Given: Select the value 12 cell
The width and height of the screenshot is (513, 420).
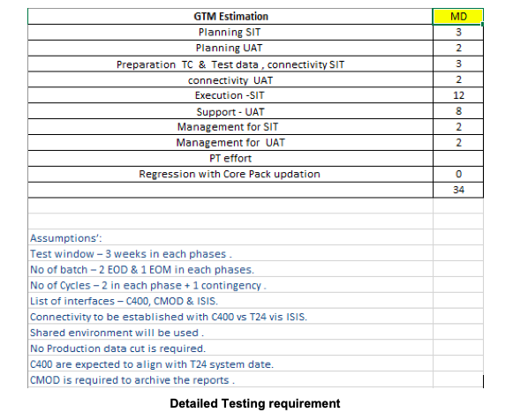Looking at the screenshot, I should click(x=458, y=95).
